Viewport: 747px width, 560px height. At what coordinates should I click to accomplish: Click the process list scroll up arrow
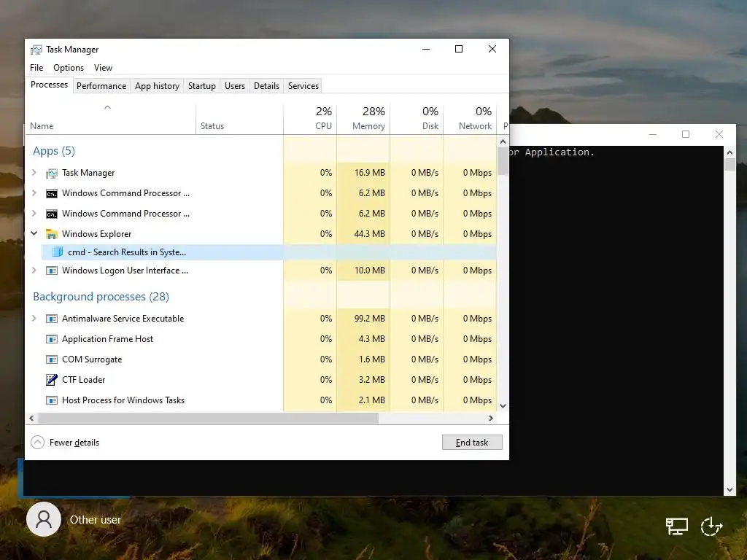coord(503,141)
